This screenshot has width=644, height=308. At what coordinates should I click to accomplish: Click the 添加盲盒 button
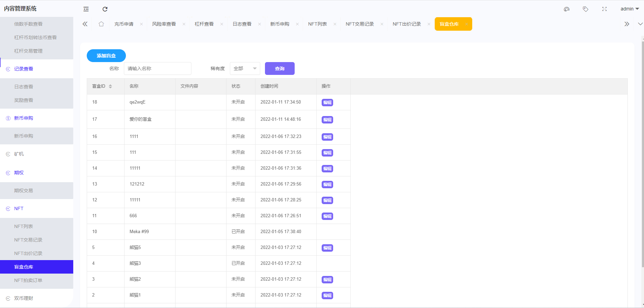pos(106,56)
